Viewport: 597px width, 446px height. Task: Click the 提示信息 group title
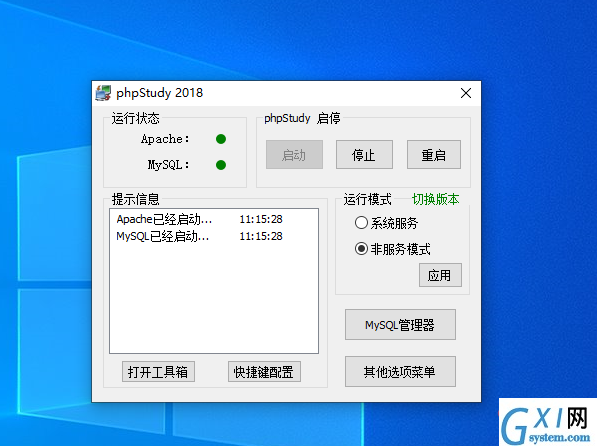135,199
